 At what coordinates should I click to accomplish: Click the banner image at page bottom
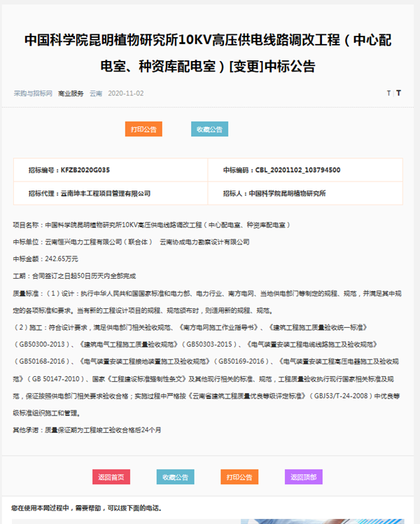[x=322, y=521]
